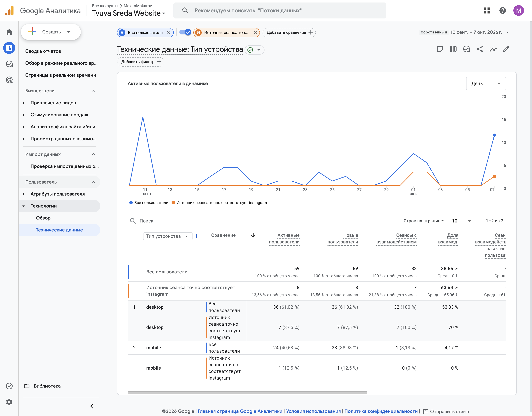This screenshot has width=532, height=416.
Task: Select 'Технические данные' menu item
Action: point(59,230)
